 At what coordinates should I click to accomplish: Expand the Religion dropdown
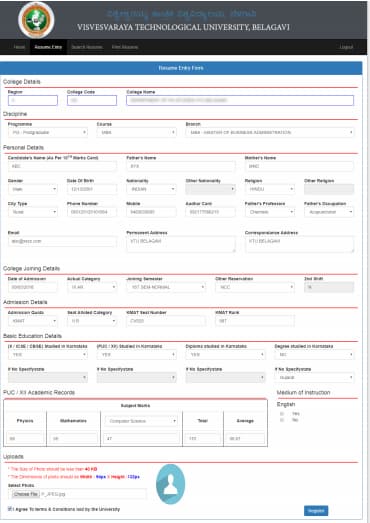click(x=270, y=189)
